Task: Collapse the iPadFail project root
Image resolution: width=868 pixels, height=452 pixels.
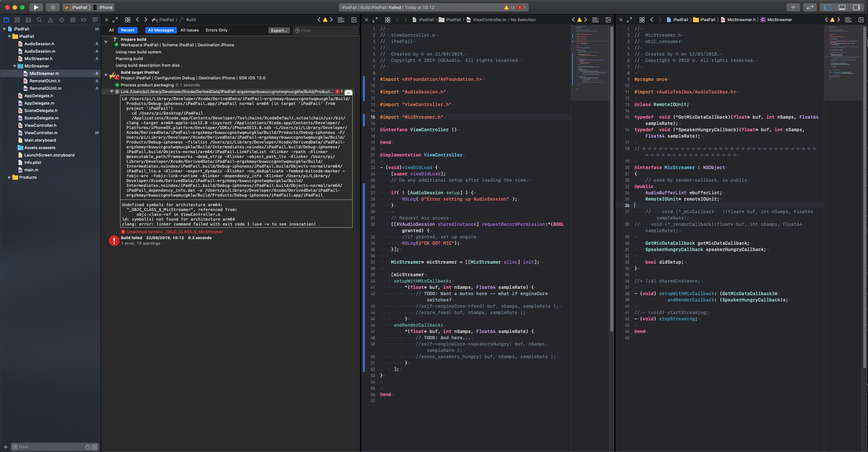Action: (4, 29)
